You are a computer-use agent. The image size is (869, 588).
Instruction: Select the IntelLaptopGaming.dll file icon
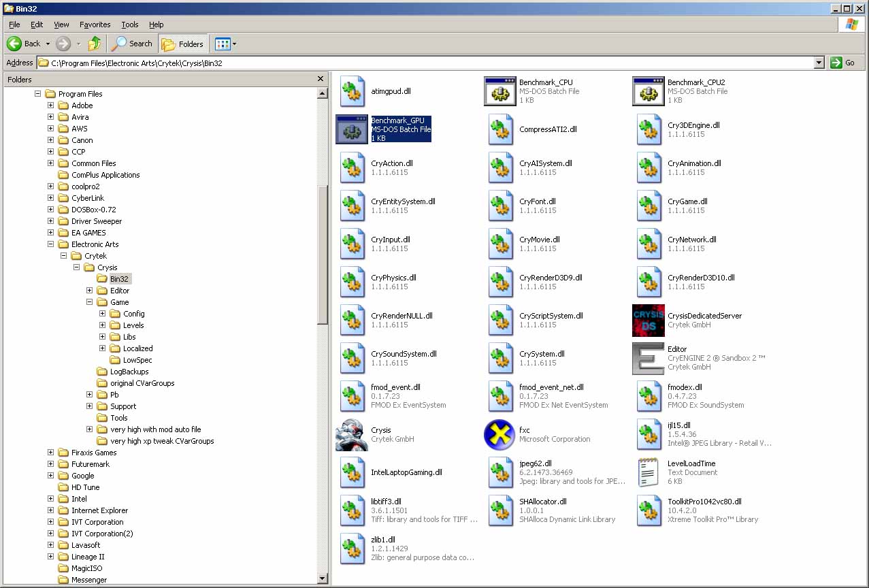(352, 472)
